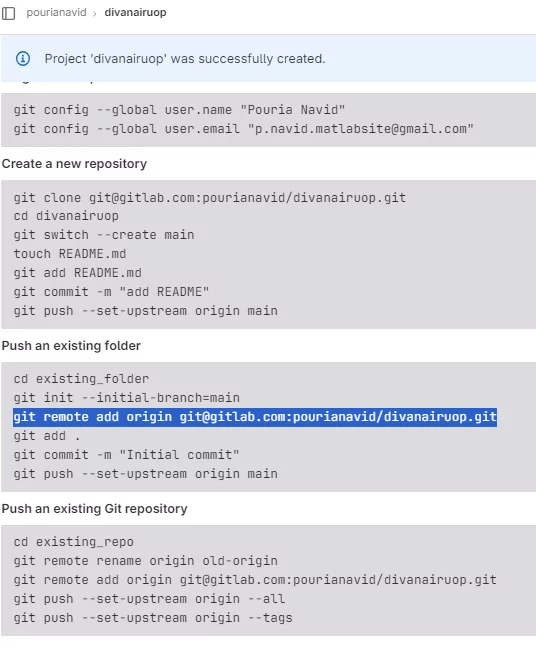Open the divanairuop breadcrumb link
536x648 pixels.
tap(135, 12)
